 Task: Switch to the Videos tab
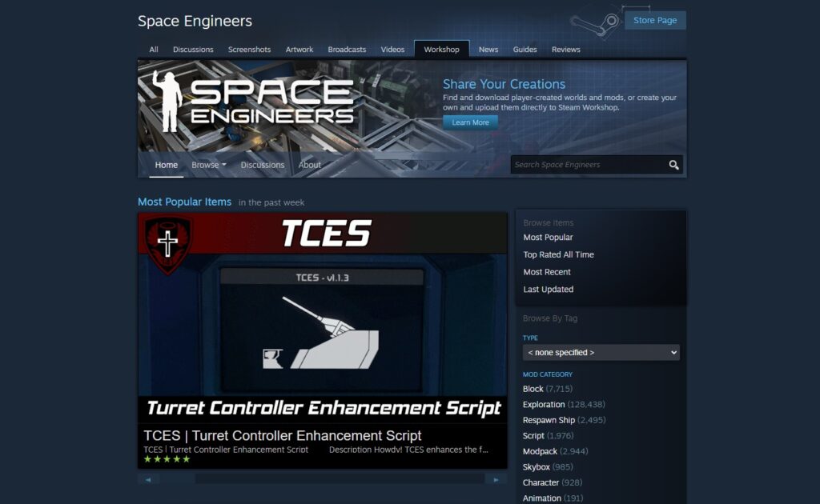pyautogui.click(x=392, y=50)
